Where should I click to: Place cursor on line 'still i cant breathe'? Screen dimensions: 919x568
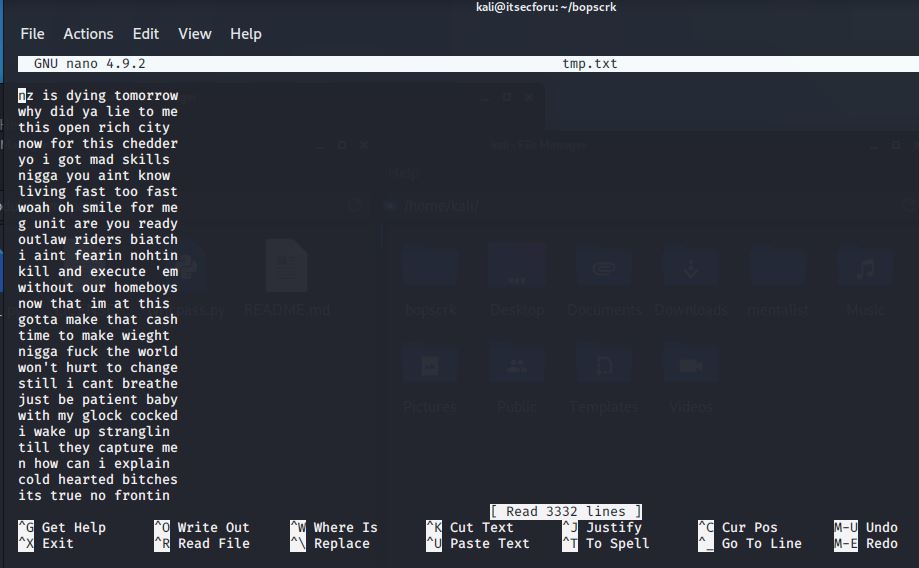98,383
